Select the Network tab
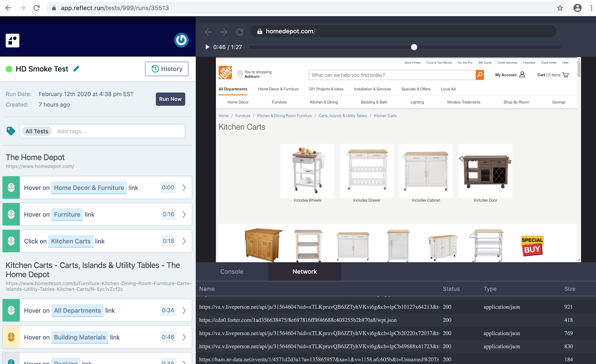 pos(305,272)
